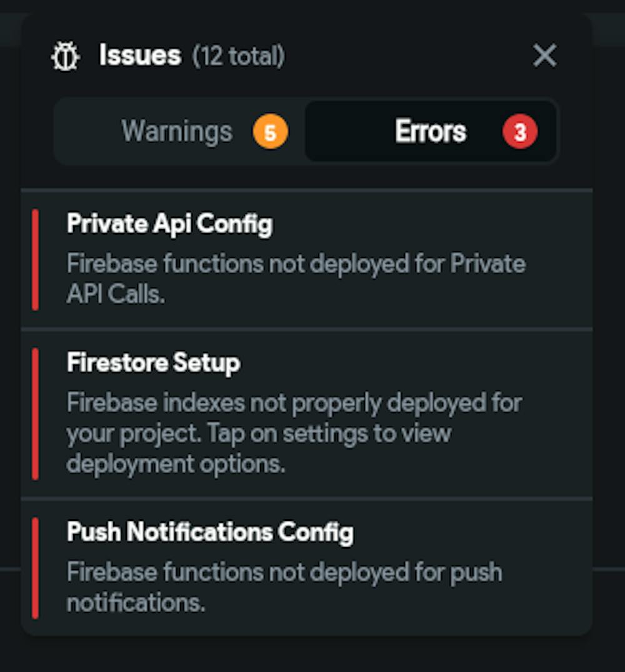Click the Firebase indexes not deployed message
Image resolution: width=625 pixels, height=672 pixels.
(x=294, y=433)
